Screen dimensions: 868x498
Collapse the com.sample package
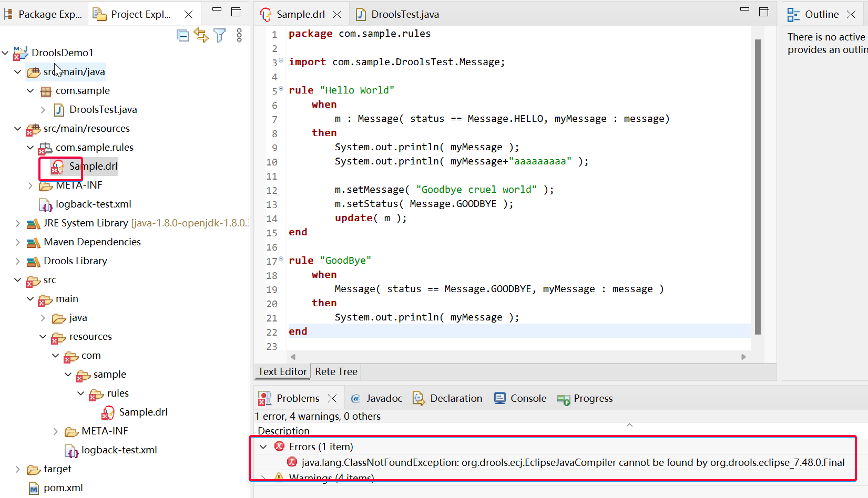coord(30,90)
